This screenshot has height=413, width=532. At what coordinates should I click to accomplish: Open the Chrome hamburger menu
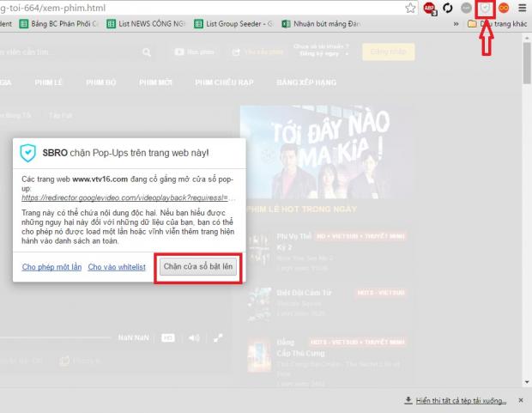(523, 8)
